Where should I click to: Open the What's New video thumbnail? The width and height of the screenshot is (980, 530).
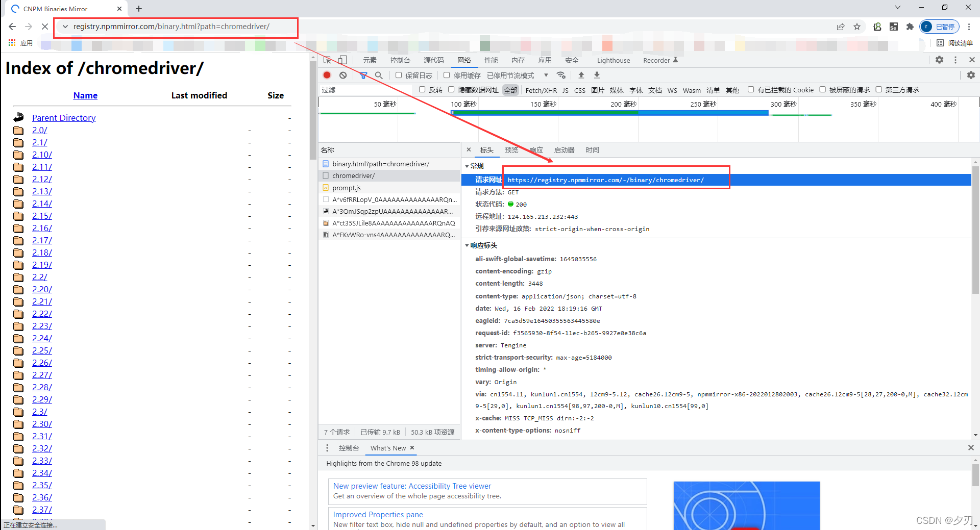pos(746,506)
